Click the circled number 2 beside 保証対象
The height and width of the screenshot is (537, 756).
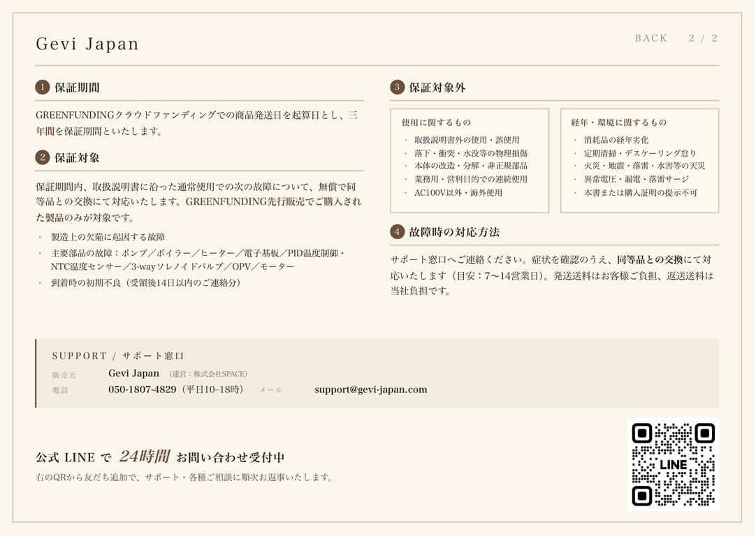[x=43, y=157]
